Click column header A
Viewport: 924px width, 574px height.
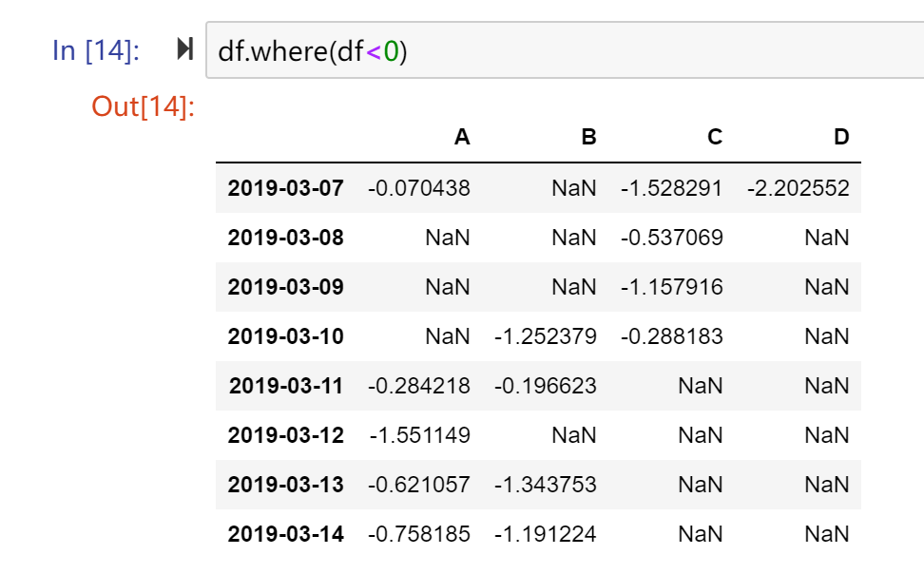(x=462, y=137)
